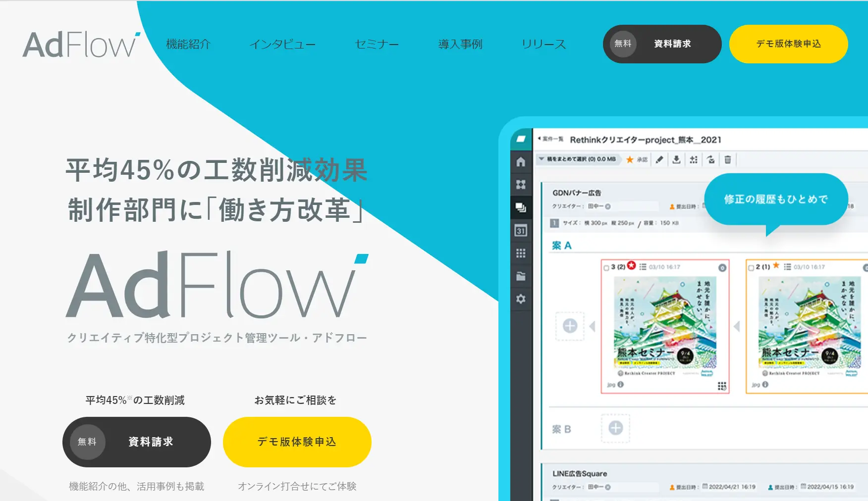Open the リリース menu item
The image size is (868, 501).
point(543,44)
